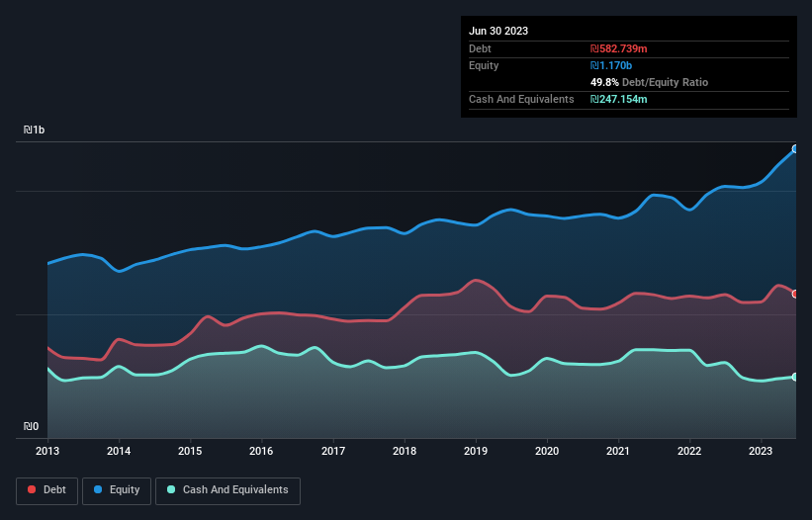
Task: Click the ₪1.170b equity value
Action: tap(611, 65)
